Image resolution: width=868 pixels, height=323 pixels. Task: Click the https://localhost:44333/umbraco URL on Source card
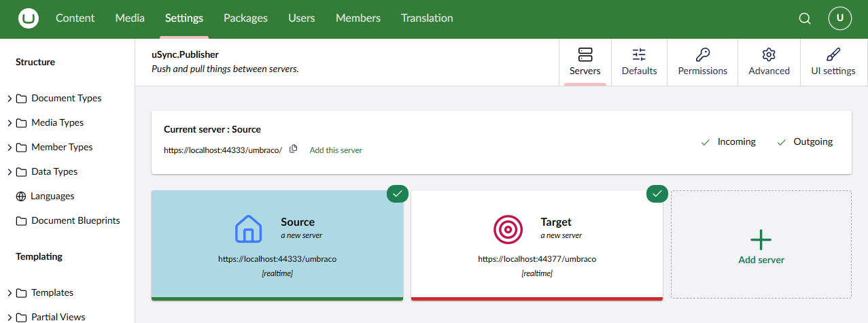tap(277, 259)
